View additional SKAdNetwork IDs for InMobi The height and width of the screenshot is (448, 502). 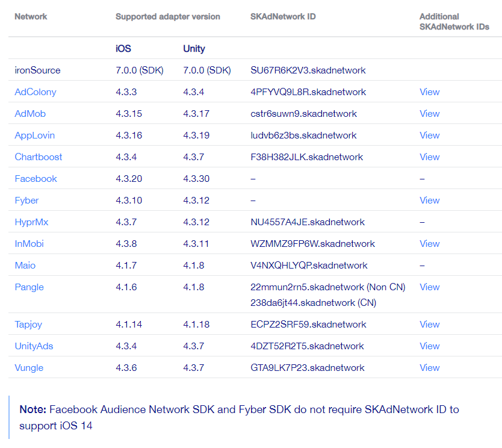coord(430,244)
